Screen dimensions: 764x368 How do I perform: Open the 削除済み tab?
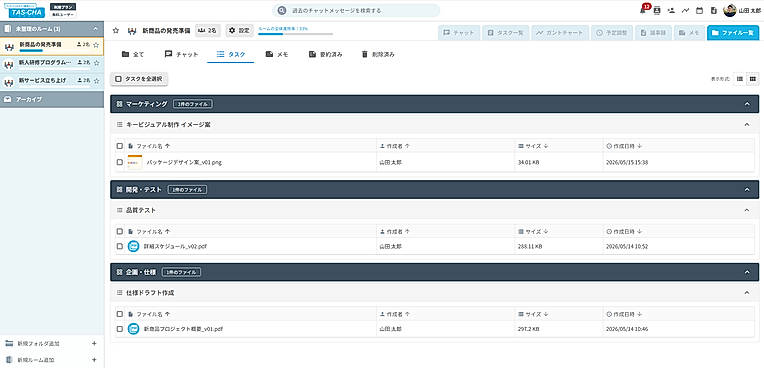[378, 55]
